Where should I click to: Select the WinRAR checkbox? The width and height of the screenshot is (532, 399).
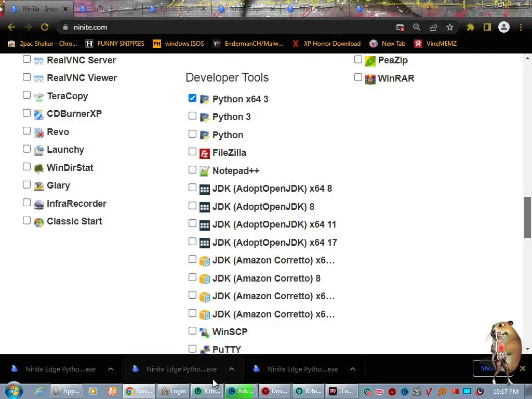tap(358, 77)
